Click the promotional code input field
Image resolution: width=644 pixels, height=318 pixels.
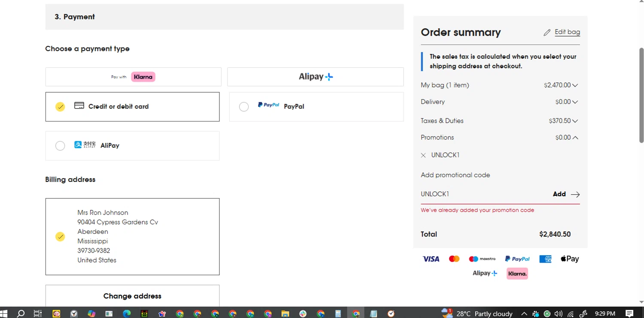tap(485, 194)
